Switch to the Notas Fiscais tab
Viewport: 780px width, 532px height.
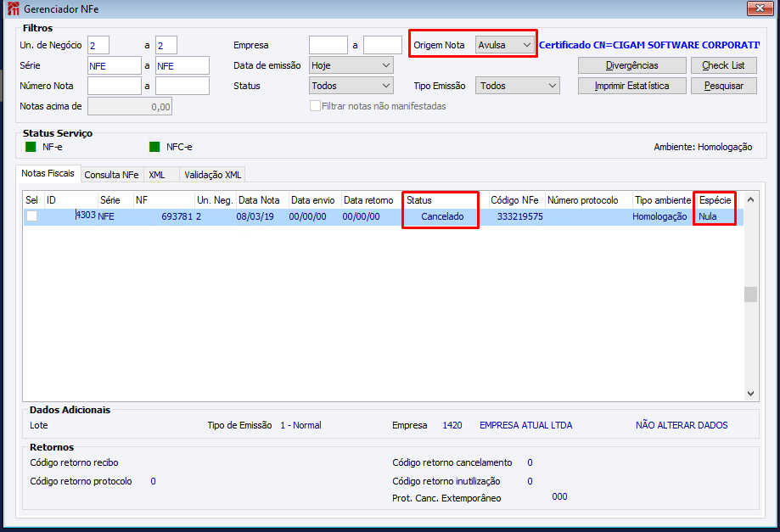pyautogui.click(x=48, y=174)
